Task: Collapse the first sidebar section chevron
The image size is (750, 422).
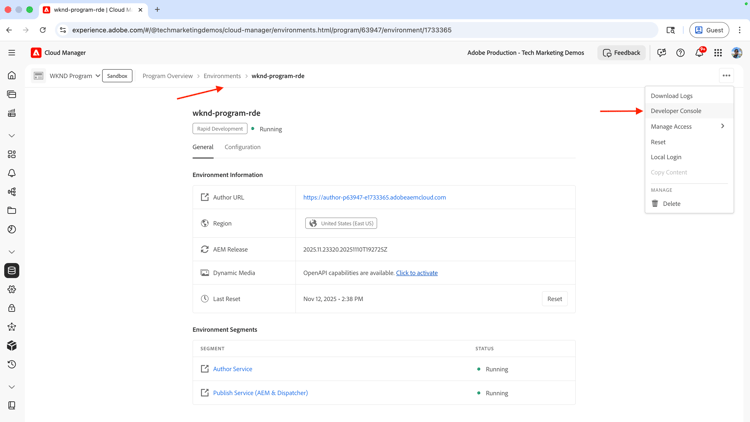Action: coord(11,135)
